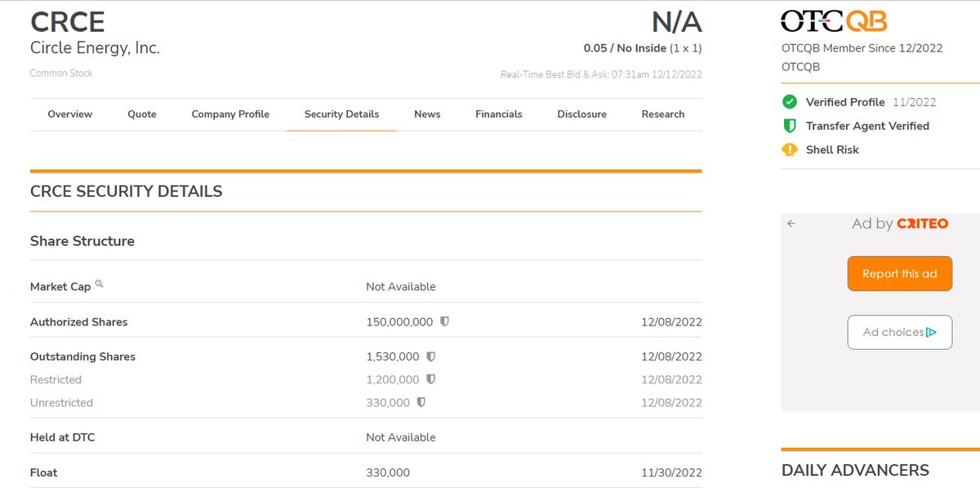Click the Common Stock label
Viewport: 980px width, 488px height.
click(x=61, y=74)
